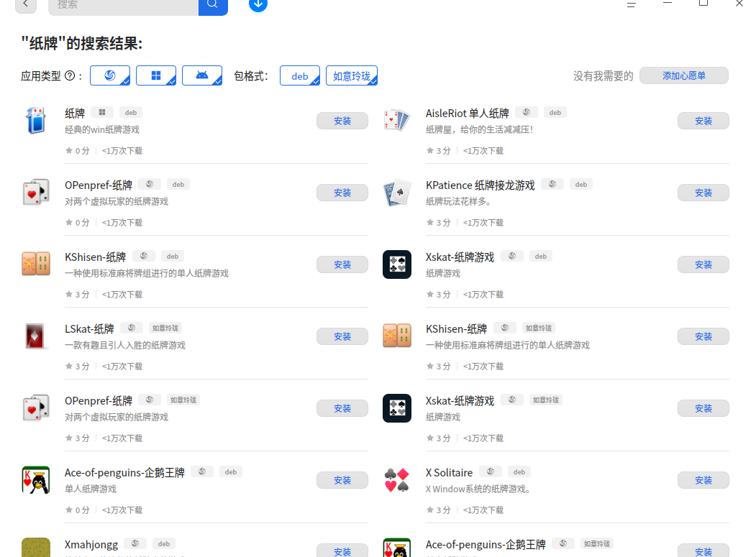Screen dimensions: 756x557
Task: Open the KShisen-纸牌 deb mahjong tile icon
Action: 36,264
